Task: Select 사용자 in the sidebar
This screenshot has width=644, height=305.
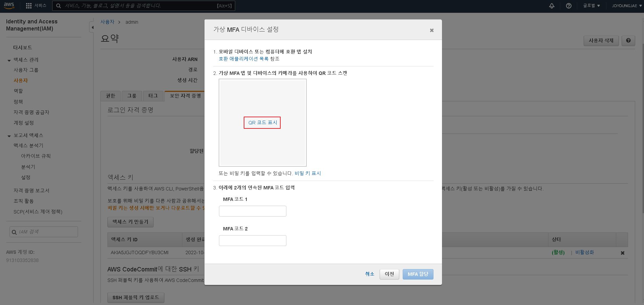Action: pos(21,80)
